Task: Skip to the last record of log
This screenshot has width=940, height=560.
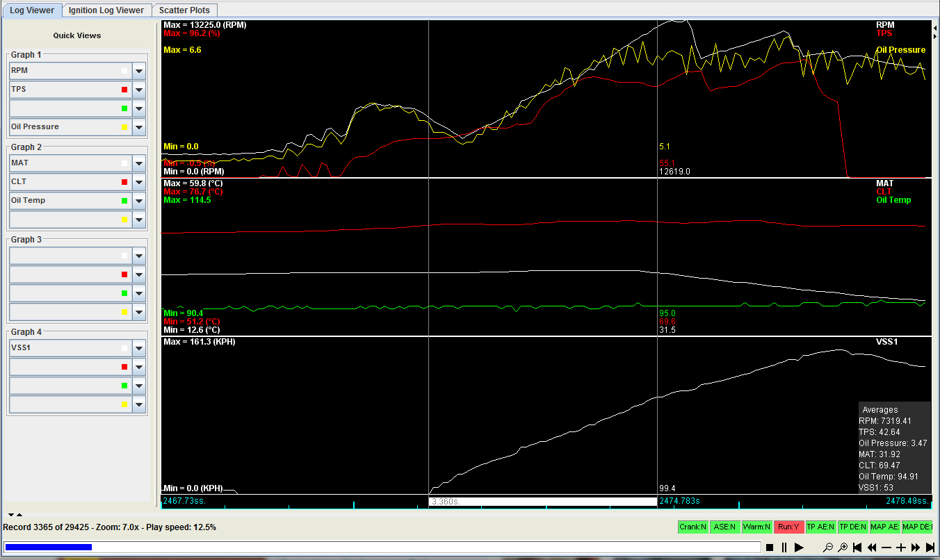Action: pyautogui.click(x=930, y=547)
